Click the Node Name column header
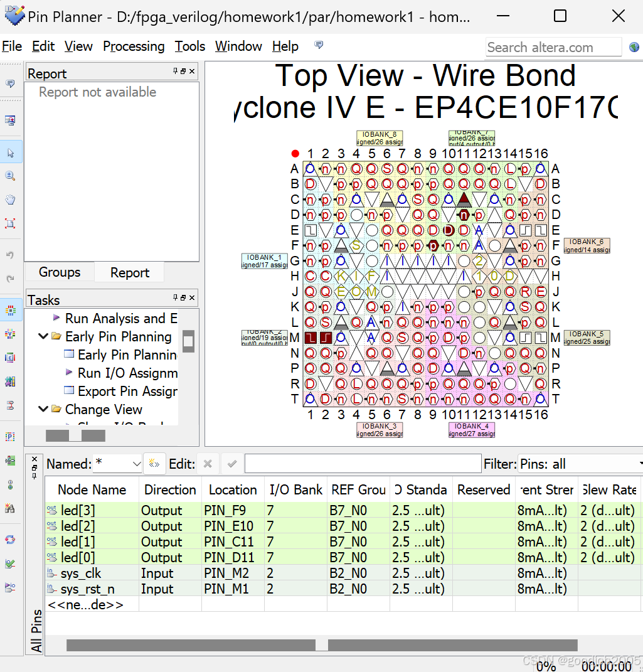643x672 pixels. (x=92, y=489)
